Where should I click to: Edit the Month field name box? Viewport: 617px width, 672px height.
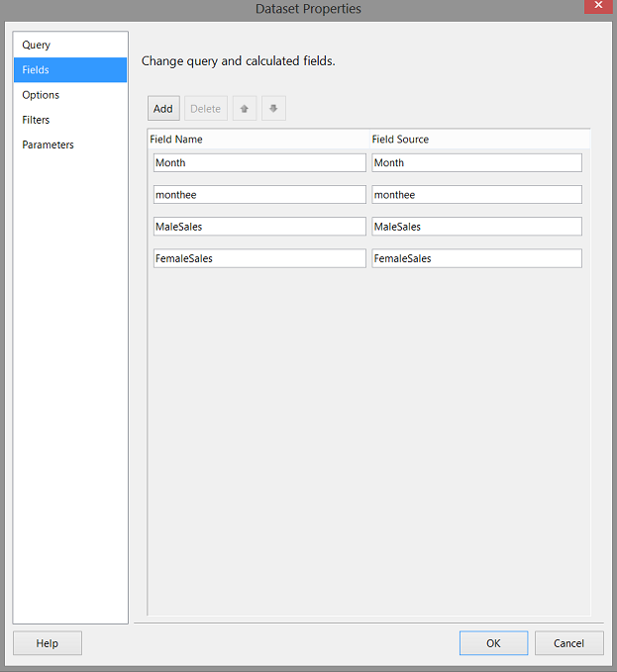pos(259,163)
